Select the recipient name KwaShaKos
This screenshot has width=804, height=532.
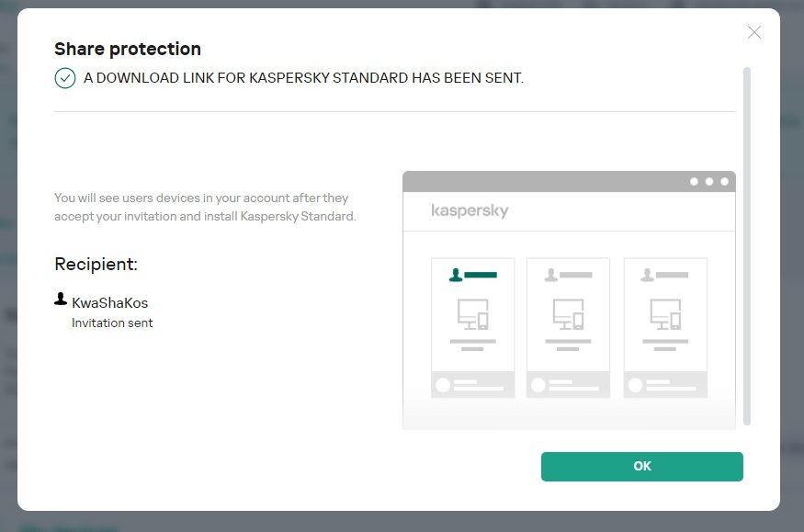pyautogui.click(x=109, y=302)
